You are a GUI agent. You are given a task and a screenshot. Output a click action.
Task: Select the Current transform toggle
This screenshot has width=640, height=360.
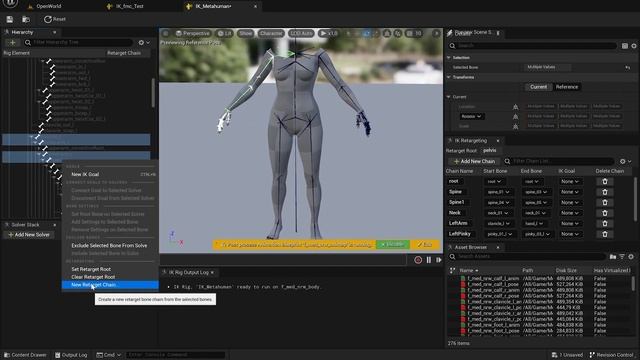(x=538, y=87)
